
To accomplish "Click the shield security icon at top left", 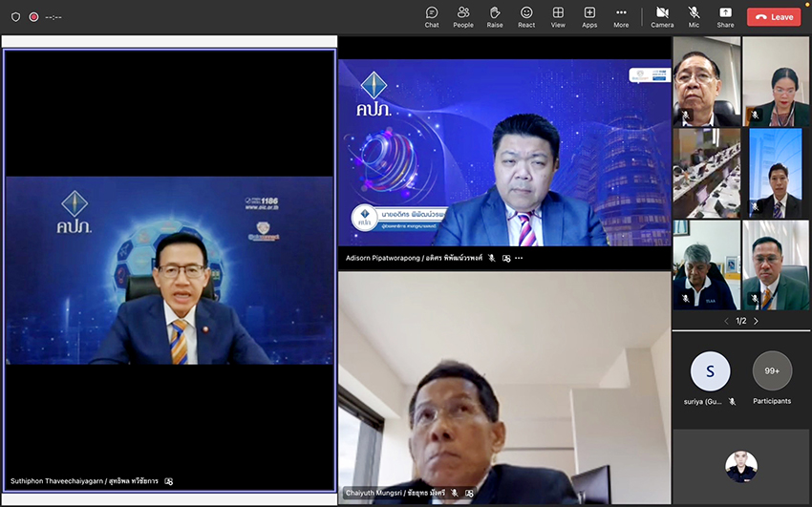I will 15,16.
